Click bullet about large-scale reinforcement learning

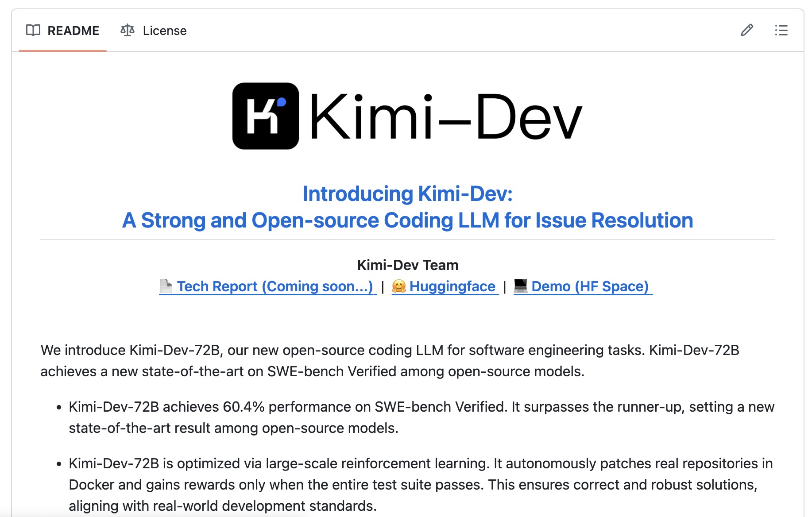click(x=421, y=485)
